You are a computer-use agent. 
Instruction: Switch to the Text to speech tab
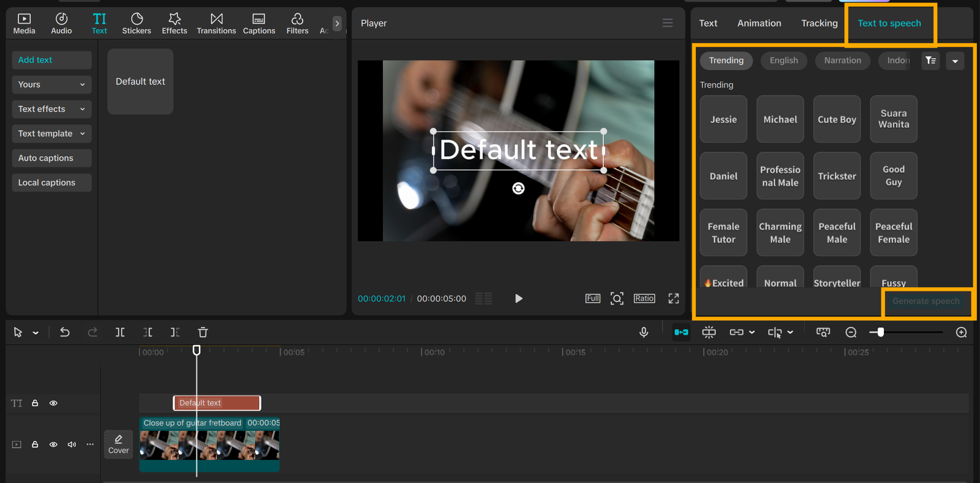(x=889, y=23)
